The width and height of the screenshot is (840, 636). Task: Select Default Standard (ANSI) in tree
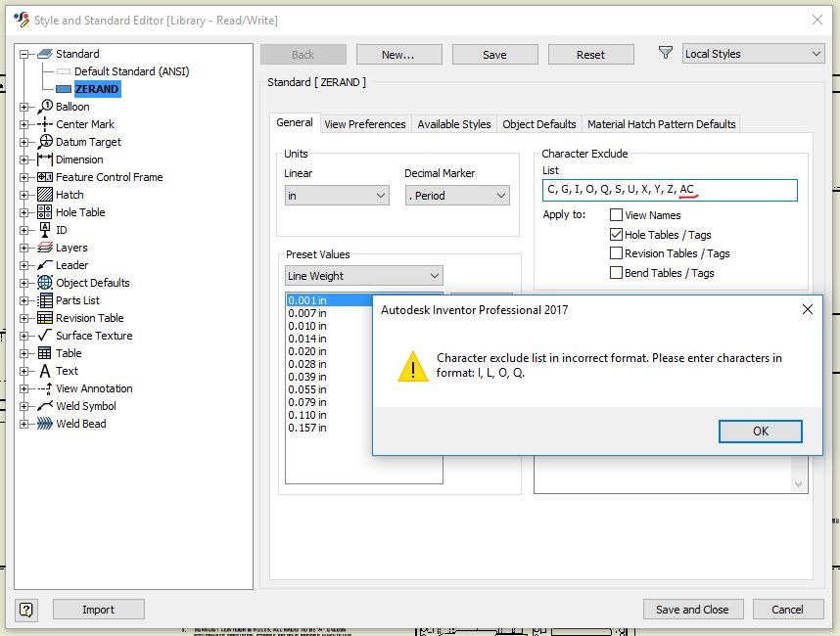click(132, 71)
